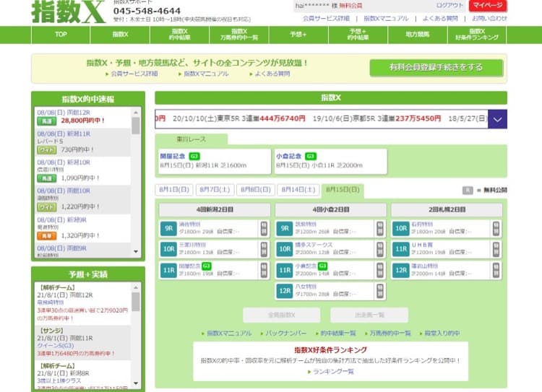The image size is (542, 392).
Task: Click grey side badge on 札幌 12R row
Action: [x=496, y=270]
